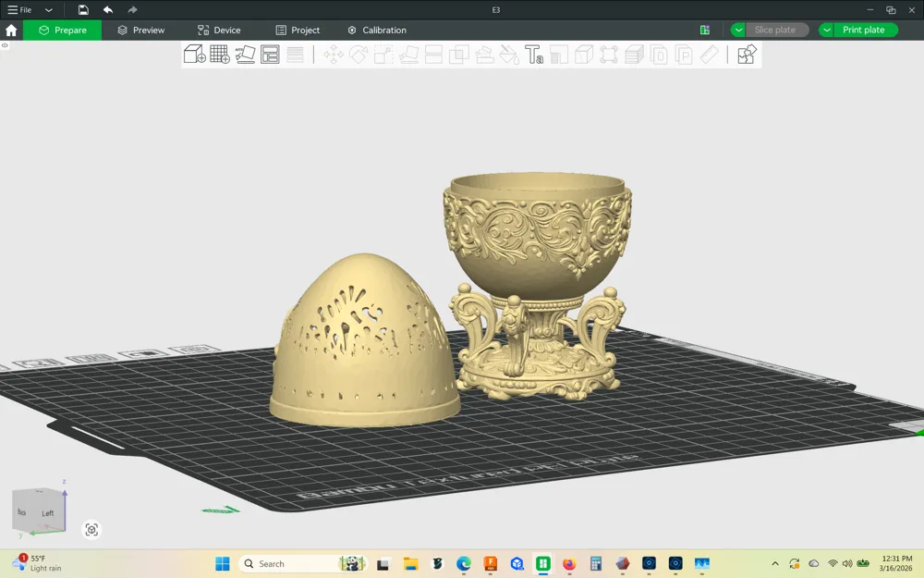The height and width of the screenshot is (578, 924).
Task: Expand the Slice plate dropdown arrow
Action: click(737, 31)
